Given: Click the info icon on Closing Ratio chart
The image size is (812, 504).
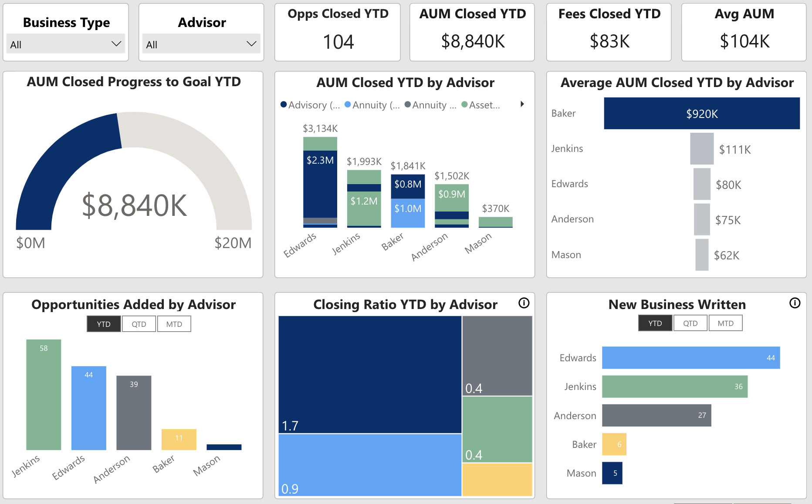Looking at the screenshot, I should [524, 303].
